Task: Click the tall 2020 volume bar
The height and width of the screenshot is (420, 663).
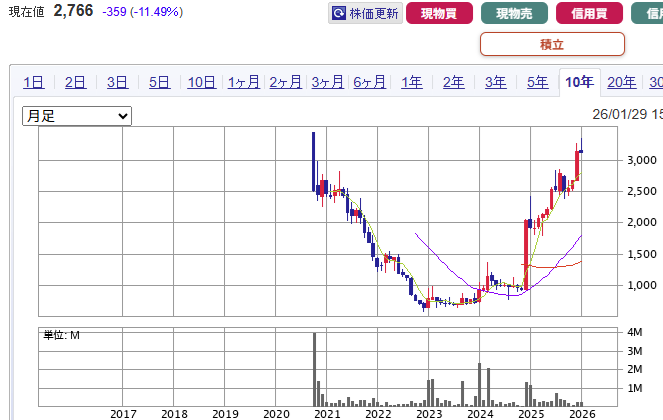Action: point(314,368)
